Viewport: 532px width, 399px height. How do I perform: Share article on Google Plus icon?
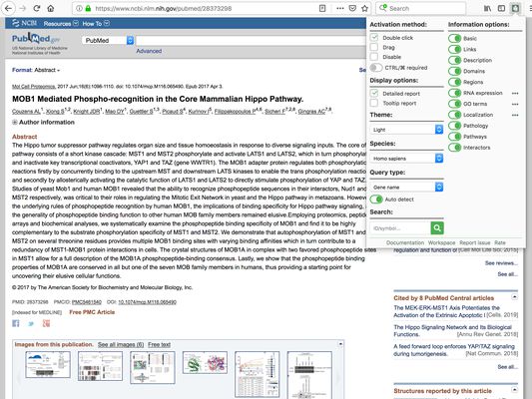46,323
